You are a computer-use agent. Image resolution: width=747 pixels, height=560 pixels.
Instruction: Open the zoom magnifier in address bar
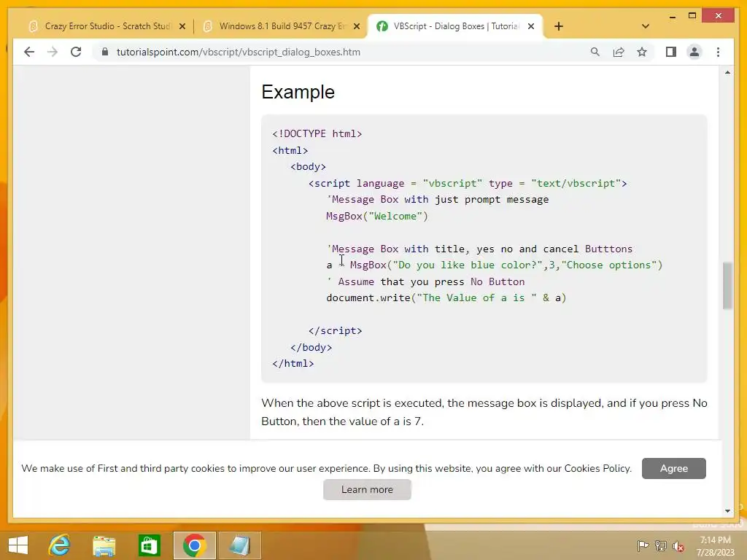[595, 52]
